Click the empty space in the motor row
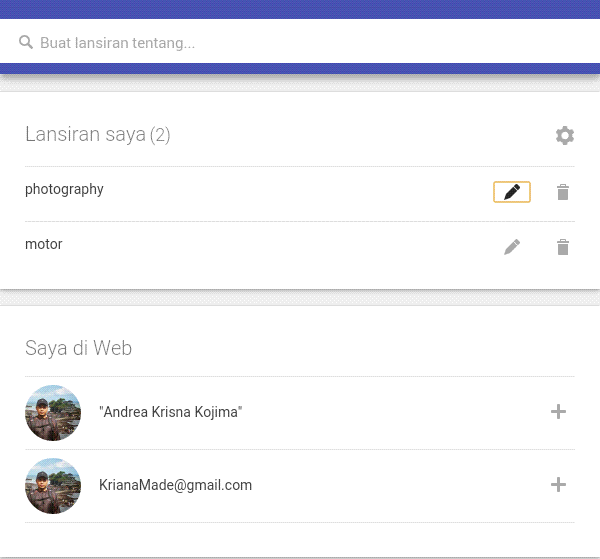600x559 pixels. [x=280, y=246]
